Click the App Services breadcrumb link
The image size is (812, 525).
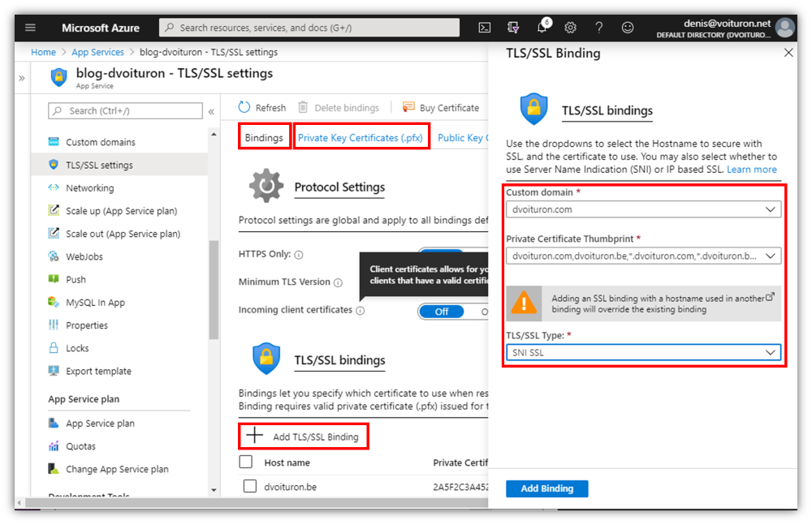click(x=98, y=52)
